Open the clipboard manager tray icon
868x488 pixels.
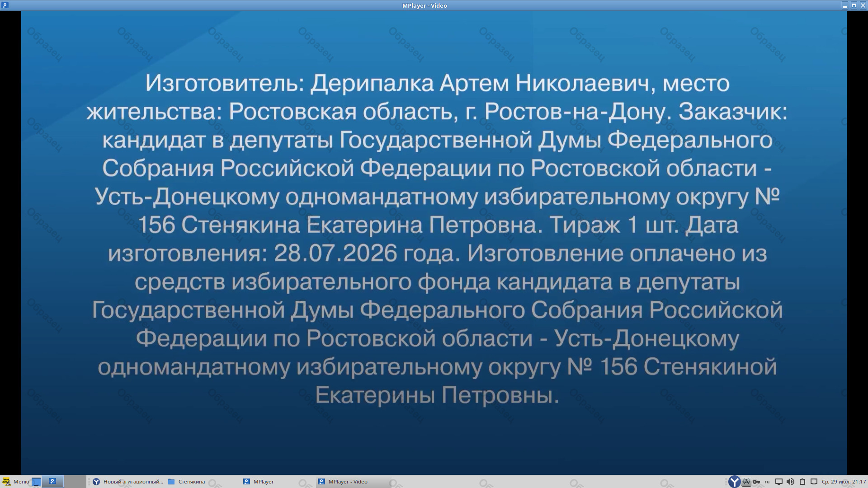coord(802,482)
